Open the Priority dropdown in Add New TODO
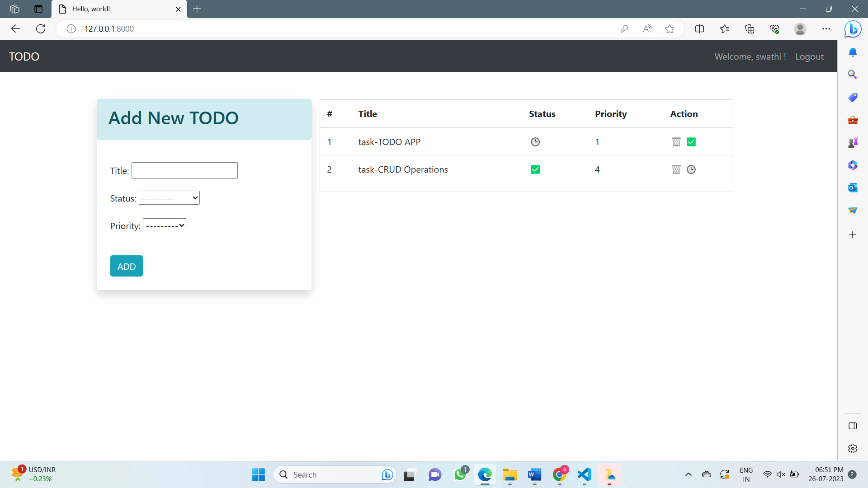868x488 pixels. 164,225
